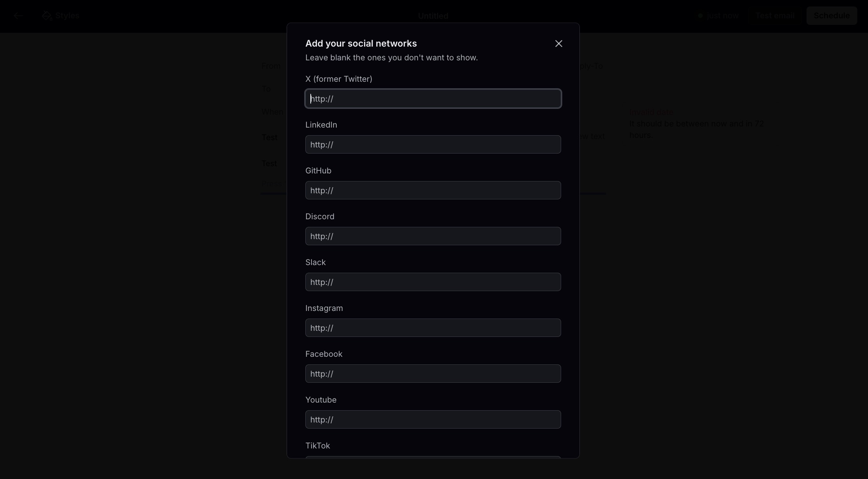The image size is (868, 479).
Task: Click the "Add your social networks" heading
Action: tap(361, 44)
